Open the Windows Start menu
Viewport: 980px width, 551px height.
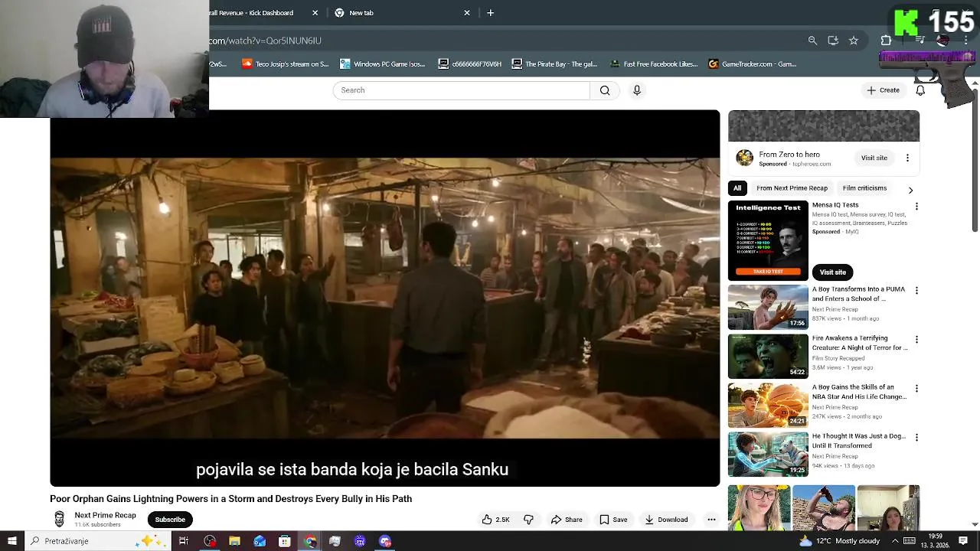click(11, 541)
